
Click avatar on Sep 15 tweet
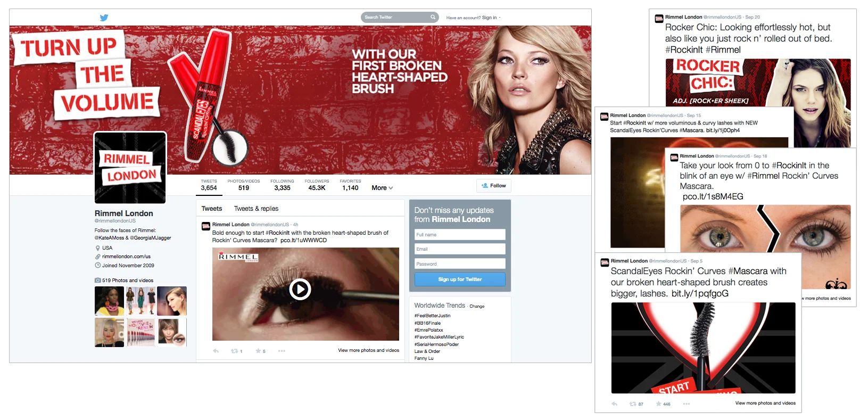604,117
